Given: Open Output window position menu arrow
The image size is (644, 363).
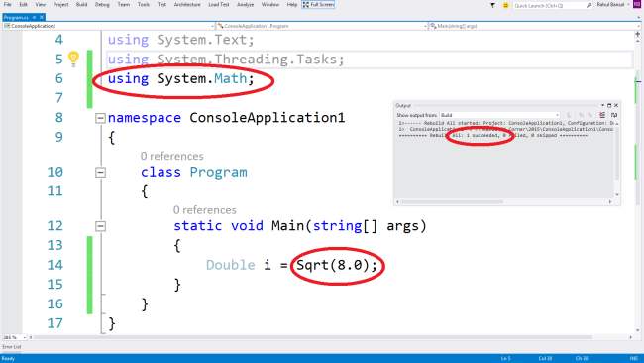Looking at the screenshot, I should pos(602,106).
